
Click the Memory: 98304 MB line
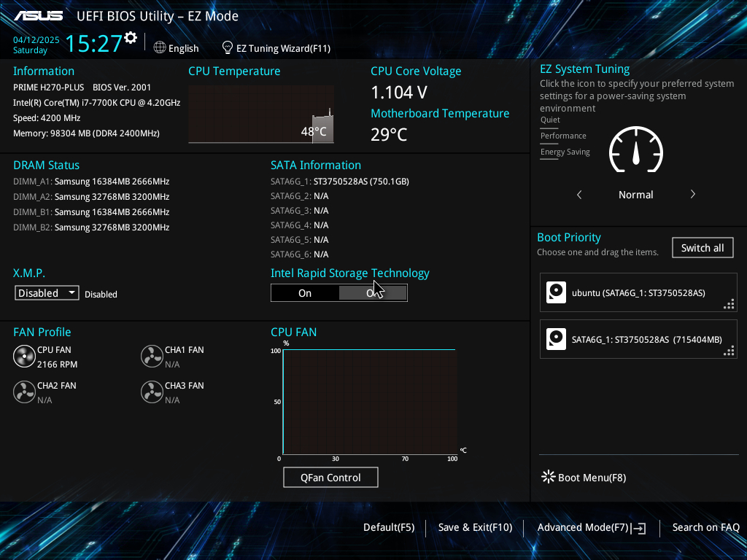tap(86, 133)
